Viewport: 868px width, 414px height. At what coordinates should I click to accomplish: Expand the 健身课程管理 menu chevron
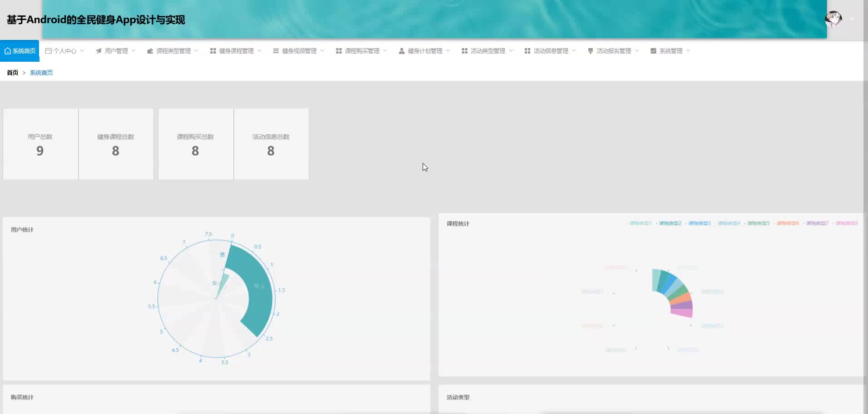tap(260, 50)
